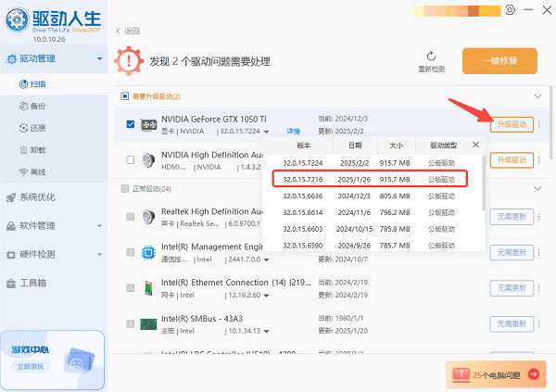Click the back arrow icon next to 返回
Screen dimensions: 556x392
(118, 31)
